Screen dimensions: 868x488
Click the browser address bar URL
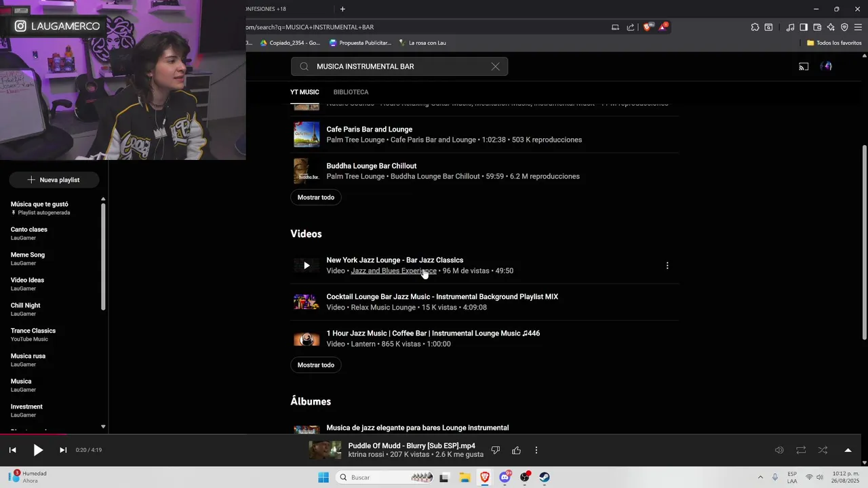[x=309, y=27]
